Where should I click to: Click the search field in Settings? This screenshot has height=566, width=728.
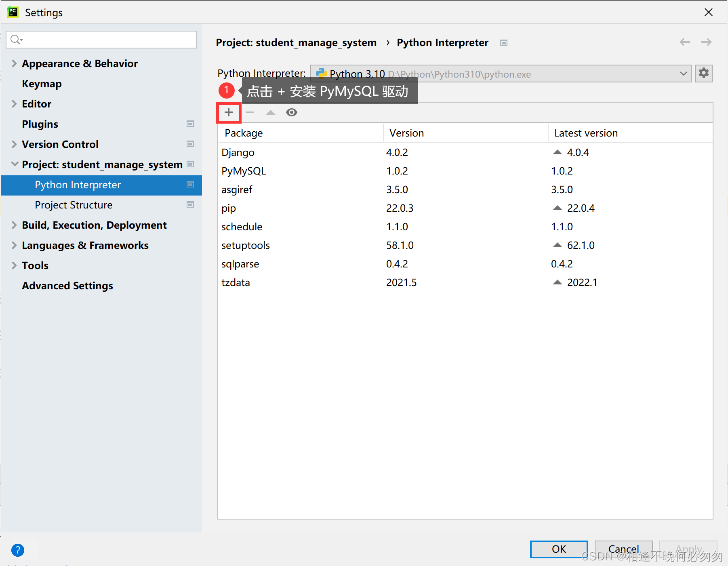click(101, 40)
